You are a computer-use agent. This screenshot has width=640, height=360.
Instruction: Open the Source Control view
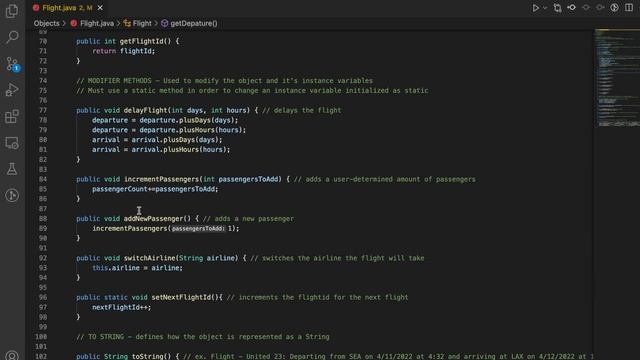click(12, 64)
